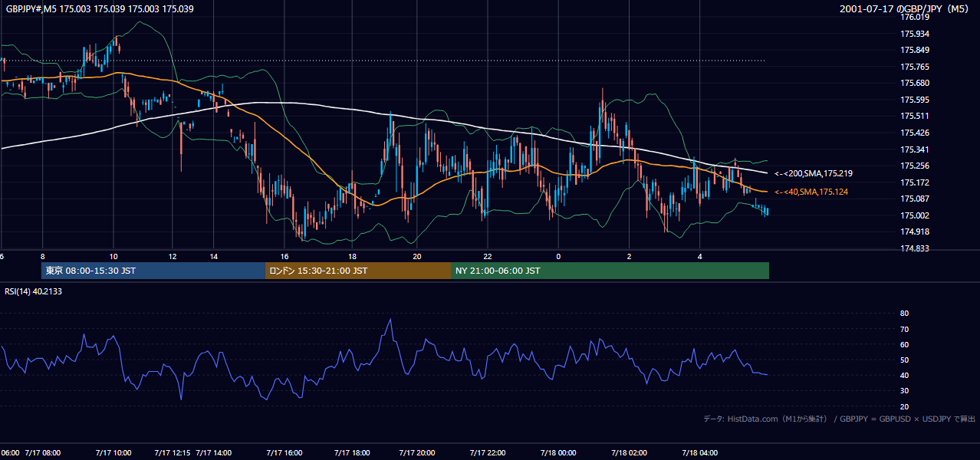Click the 7/17 20:00 bottom time label
The image size is (980, 460).
pyautogui.click(x=416, y=453)
